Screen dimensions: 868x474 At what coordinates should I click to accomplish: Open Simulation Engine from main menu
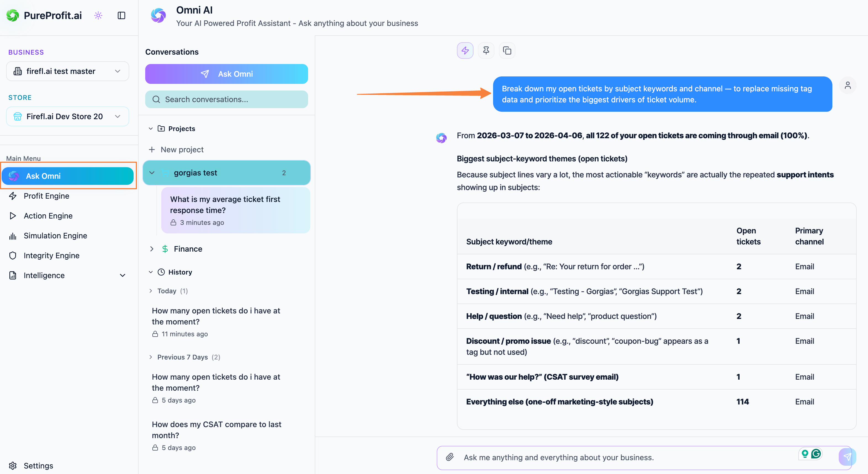click(x=55, y=236)
